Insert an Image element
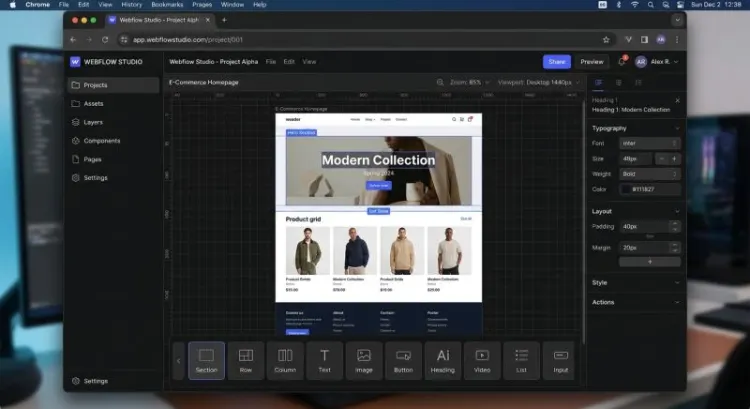This screenshot has height=409, width=750. (x=364, y=361)
